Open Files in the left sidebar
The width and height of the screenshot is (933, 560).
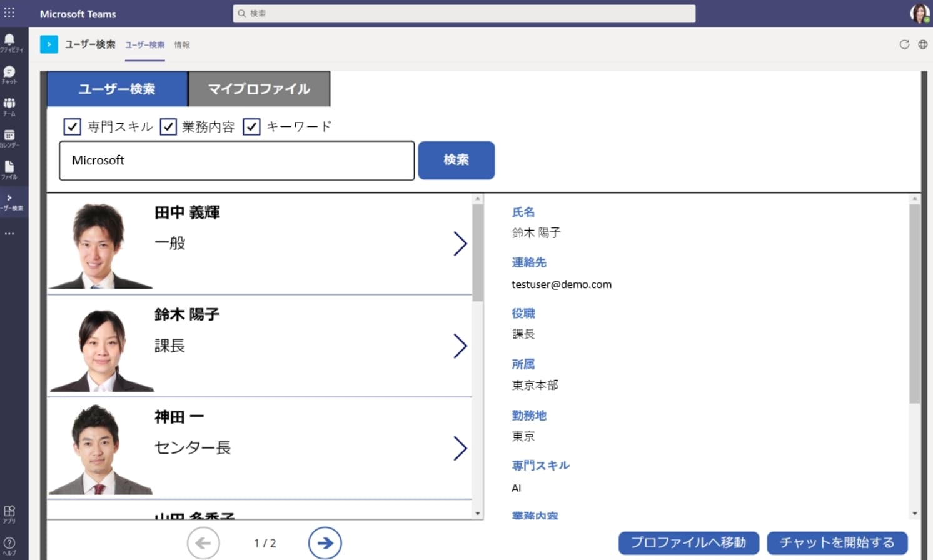[x=9, y=170]
